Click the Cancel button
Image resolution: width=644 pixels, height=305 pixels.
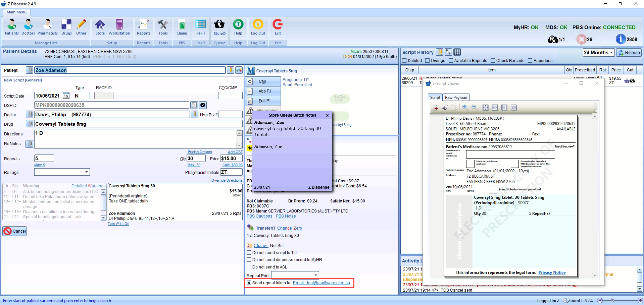pyautogui.click(x=15, y=231)
